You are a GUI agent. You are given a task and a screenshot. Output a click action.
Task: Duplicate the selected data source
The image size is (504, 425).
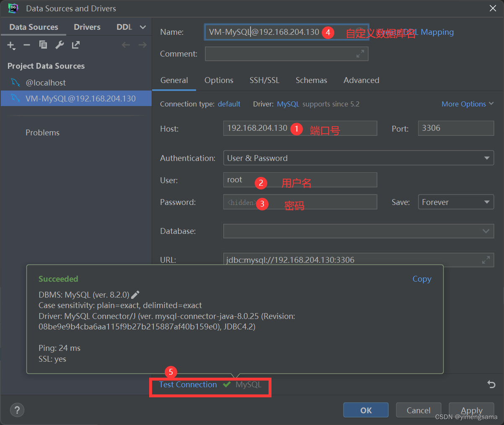[x=43, y=45]
